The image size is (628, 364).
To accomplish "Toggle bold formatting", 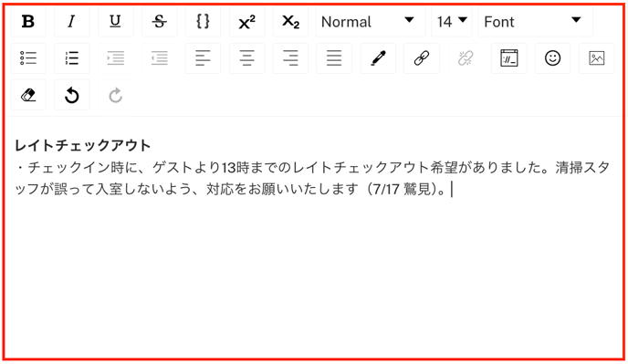I will click(x=28, y=21).
